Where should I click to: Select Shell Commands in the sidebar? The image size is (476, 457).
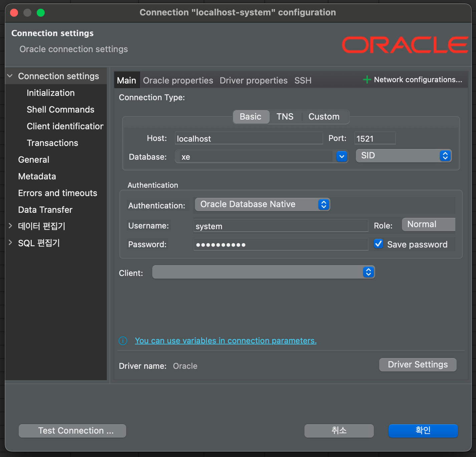click(60, 110)
